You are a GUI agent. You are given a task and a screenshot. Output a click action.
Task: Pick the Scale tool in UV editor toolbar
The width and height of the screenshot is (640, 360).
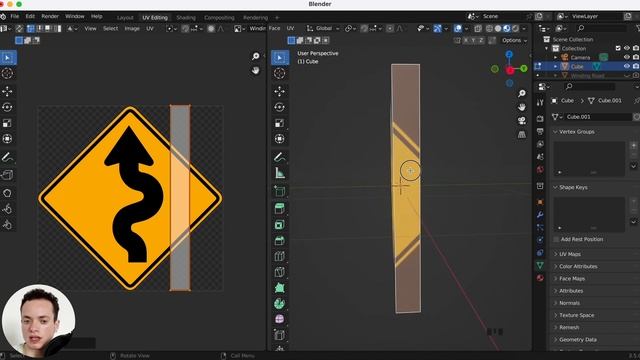click(7, 123)
